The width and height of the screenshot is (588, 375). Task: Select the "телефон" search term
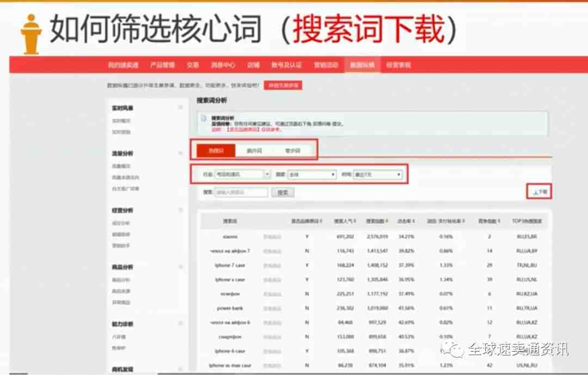(230, 294)
